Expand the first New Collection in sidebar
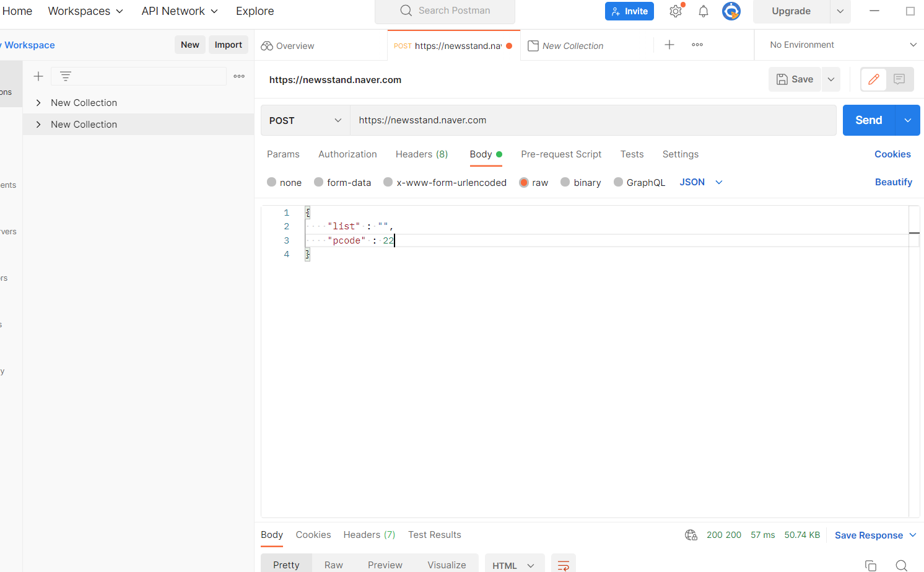924x572 pixels. point(38,103)
